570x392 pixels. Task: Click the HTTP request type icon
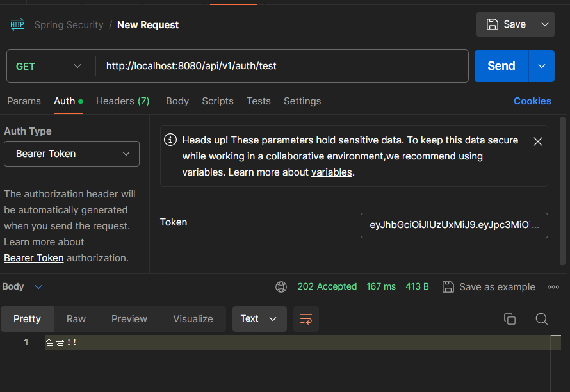pos(17,25)
